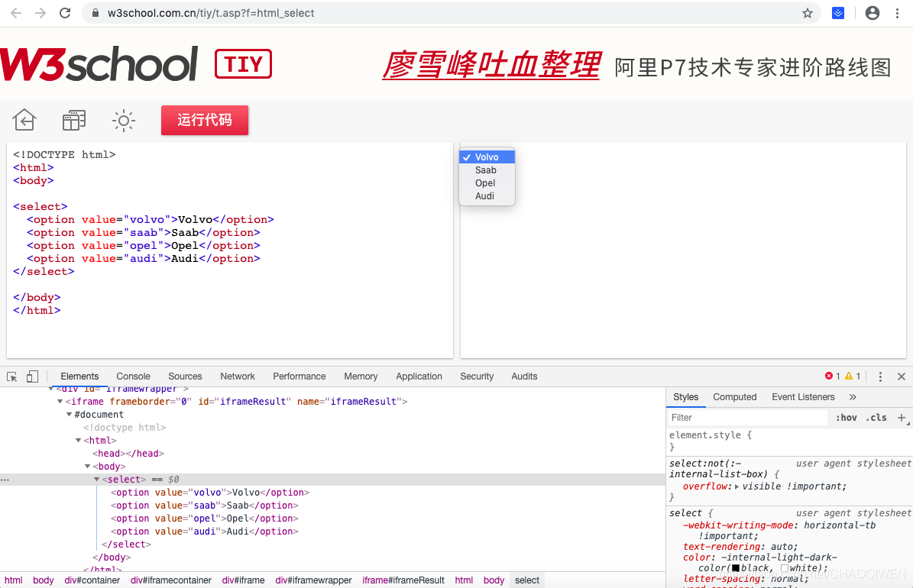
Task: Open the Chrome three-dot menu
Action: pos(897,13)
